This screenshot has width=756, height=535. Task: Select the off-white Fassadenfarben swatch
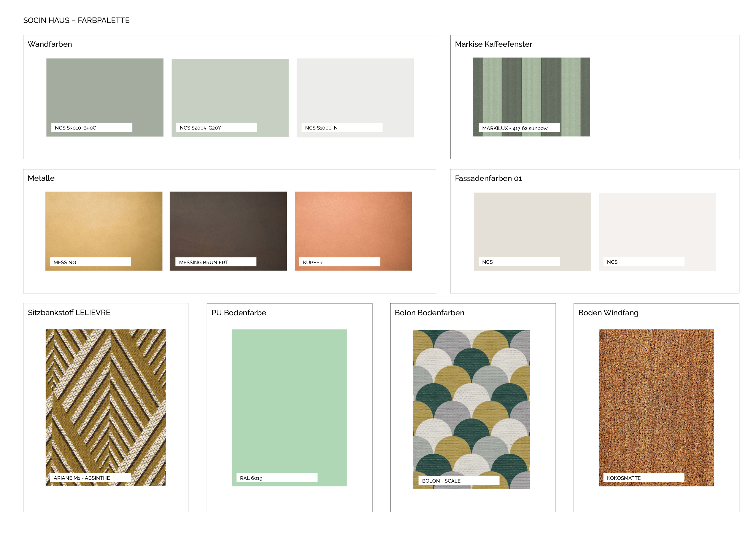coord(657,232)
